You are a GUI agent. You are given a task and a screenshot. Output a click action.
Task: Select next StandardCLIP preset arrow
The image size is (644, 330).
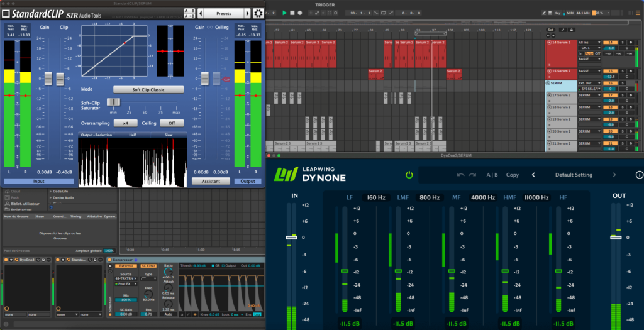coord(247,14)
